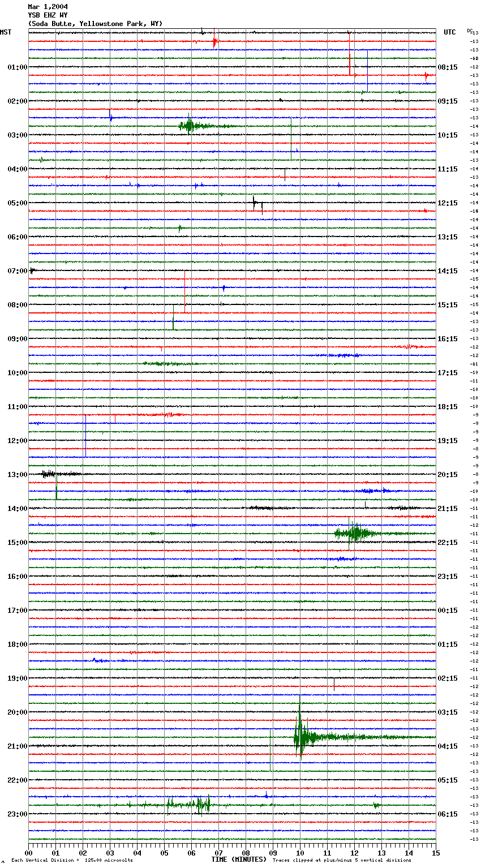Screen dimensions: 481x868
Task: Click the '10:00' MST row label
Action: (18, 373)
